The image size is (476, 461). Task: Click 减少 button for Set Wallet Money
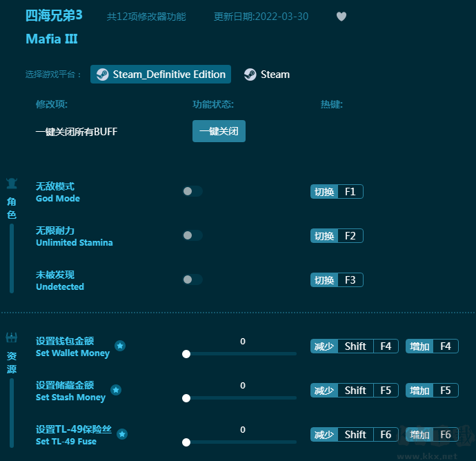[324, 346]
